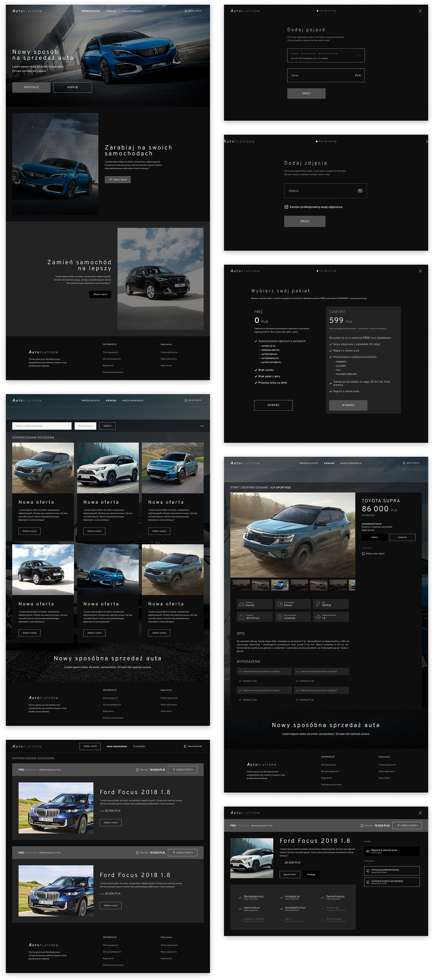Click Zadzwoń on the Toyota Supra listing
Screen dimensions: 434x980
[402, 537]
